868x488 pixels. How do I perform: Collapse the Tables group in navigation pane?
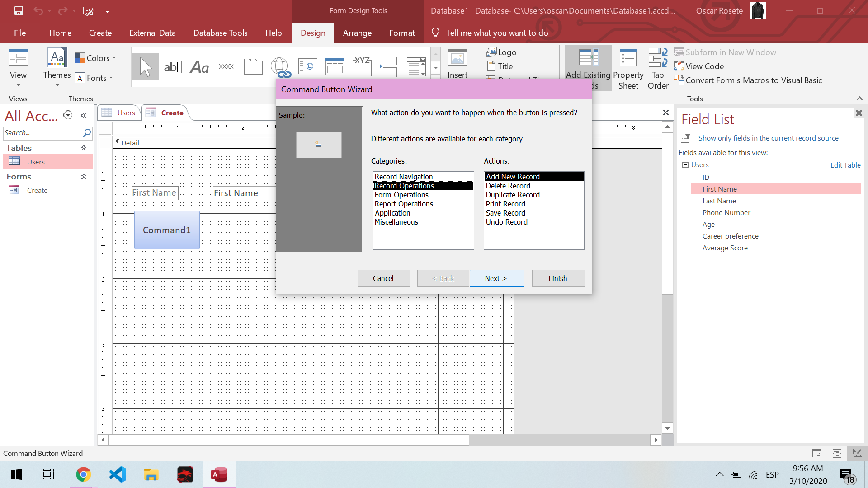(x=84, y=148)
